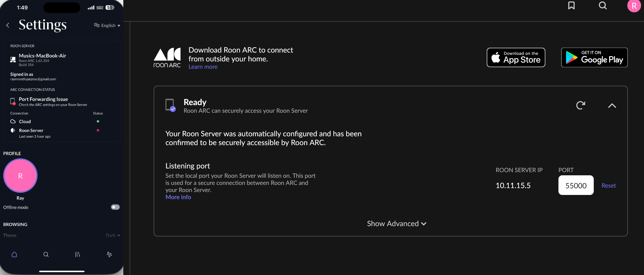
Task: Tap the Musics-MacBook-Air server name
Action: pos(42,55)
